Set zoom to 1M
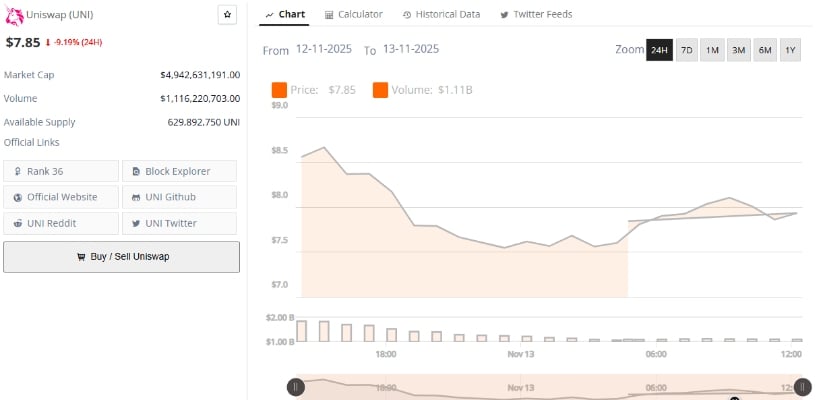825x400 pixels. coord(713,50)
